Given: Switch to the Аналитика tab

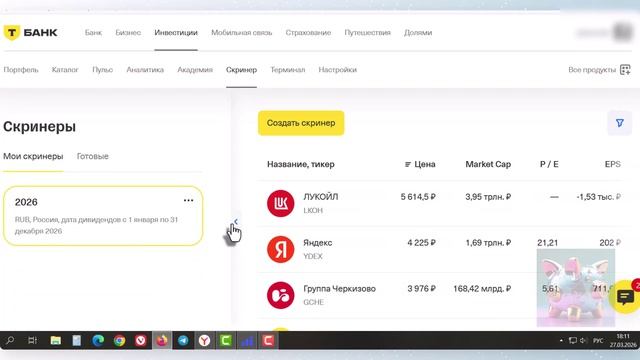Looking at the screenshot, I should click(145, 70).
